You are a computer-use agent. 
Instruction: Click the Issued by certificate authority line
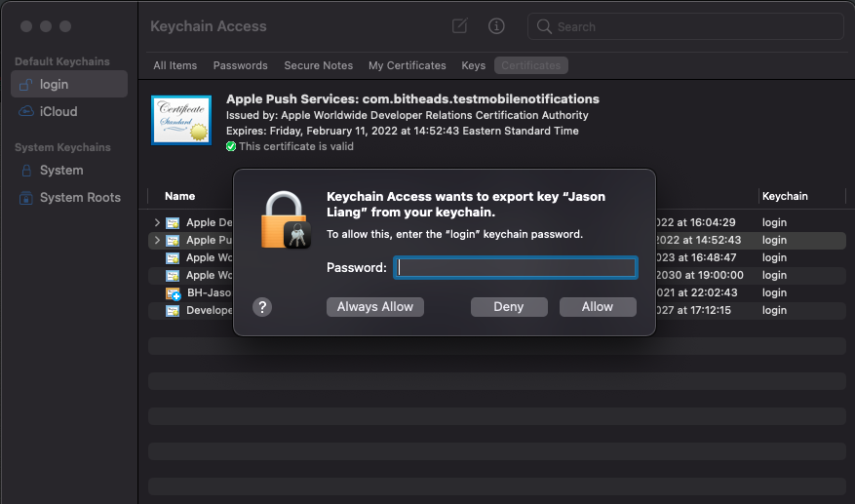tap(408, 115)
